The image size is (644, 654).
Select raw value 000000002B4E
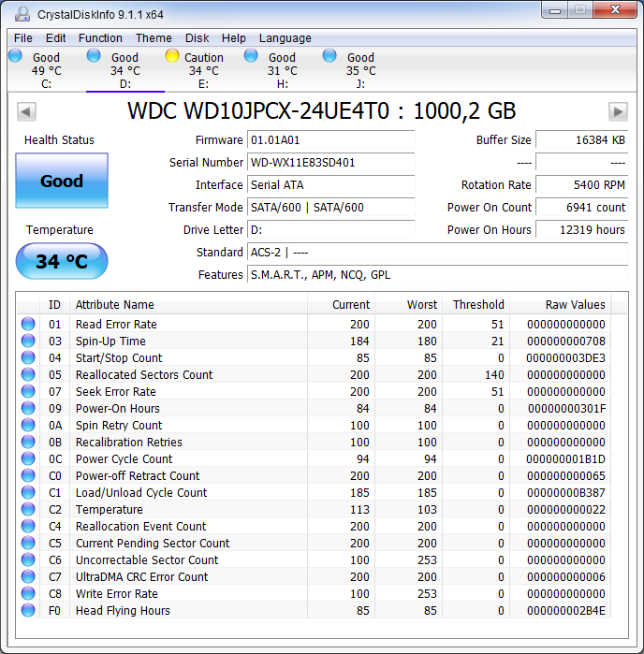point(566,610)
